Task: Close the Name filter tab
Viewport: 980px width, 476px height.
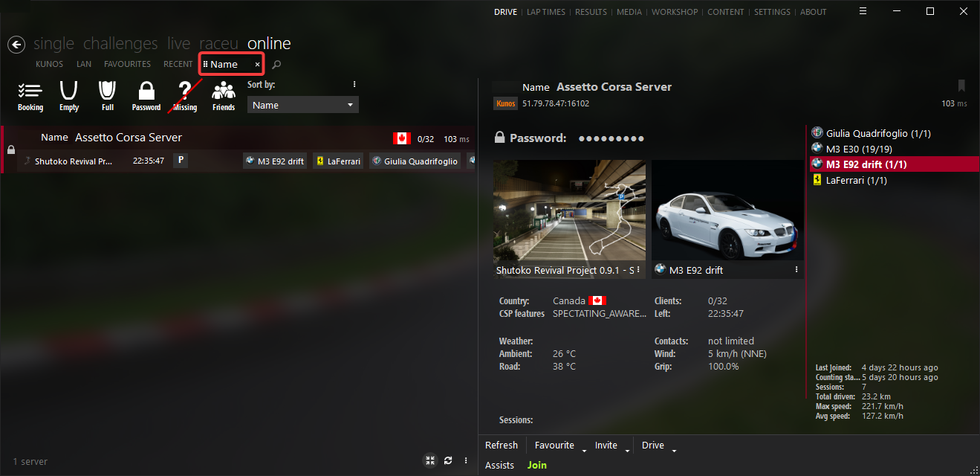Action: pyautogui.click(x=258, y=65)
